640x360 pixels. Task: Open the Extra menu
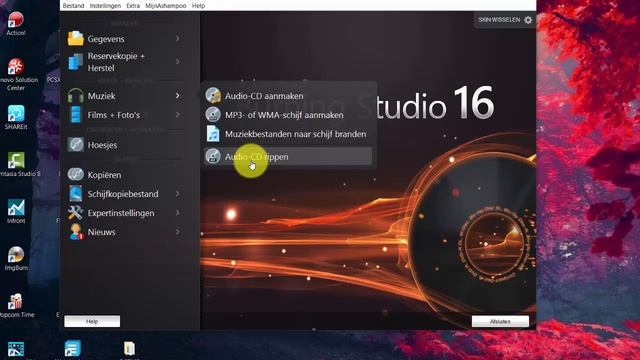tap(133, 6)
